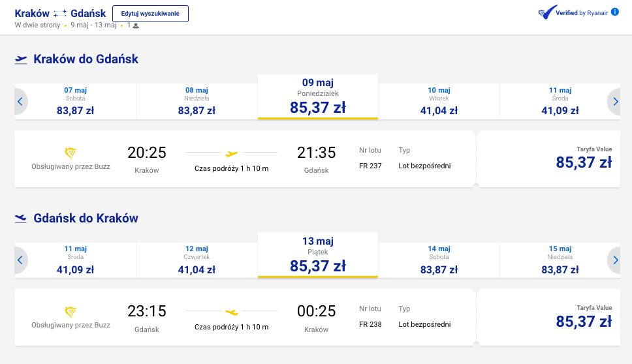Screen dimensions: 632x364
Task: Click the Ryanair harp logo on flight FR 238
Action: (x=71, y=312)
